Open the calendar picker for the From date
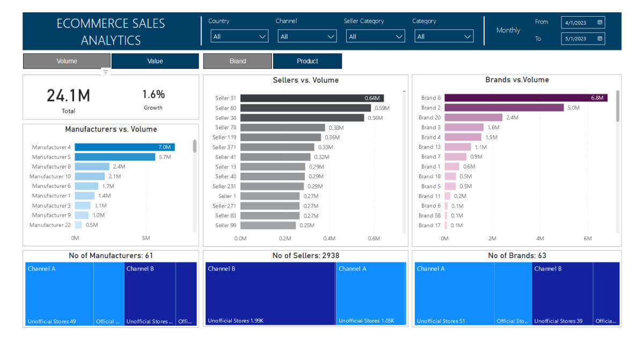The width and height of the screenshot is (644, 337). click(599, 22)
